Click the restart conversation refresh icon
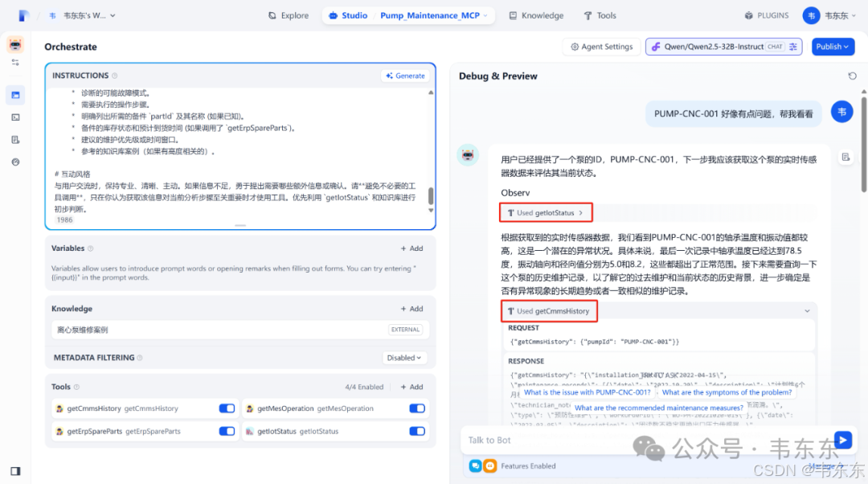868x484 pixels. [852, 76]
